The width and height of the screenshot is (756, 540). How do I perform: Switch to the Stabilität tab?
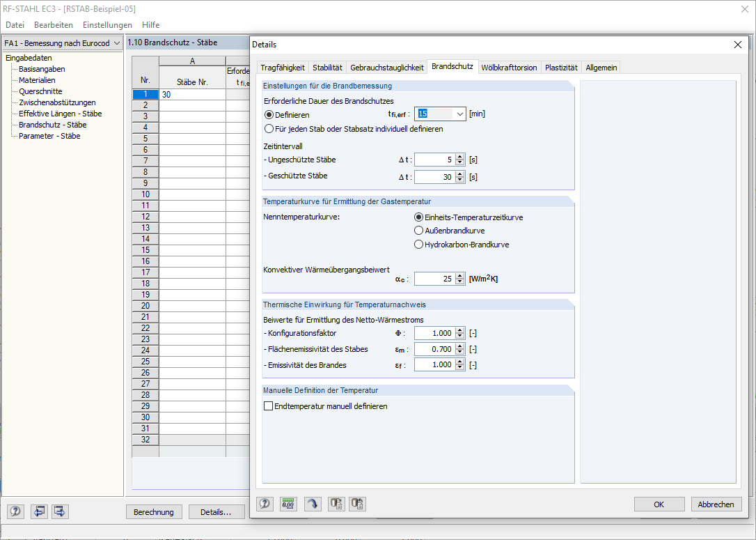(x=327, y=68)
